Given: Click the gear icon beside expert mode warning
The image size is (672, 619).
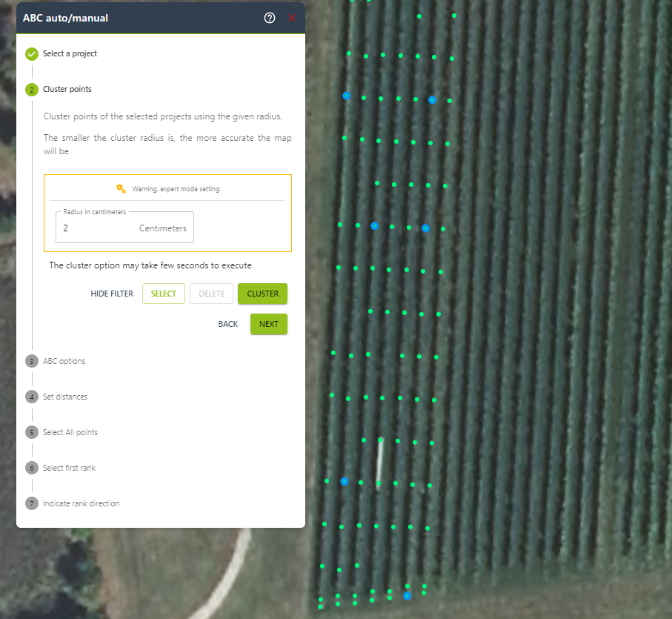Looking at the screenshot, I should point(122,188).
